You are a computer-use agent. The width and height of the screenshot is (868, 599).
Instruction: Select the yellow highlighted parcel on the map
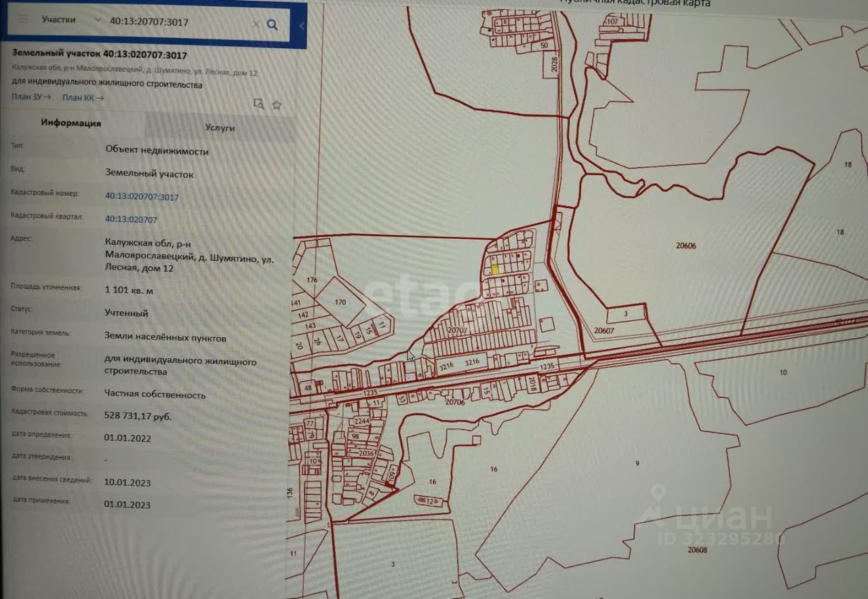pos(495,269)
